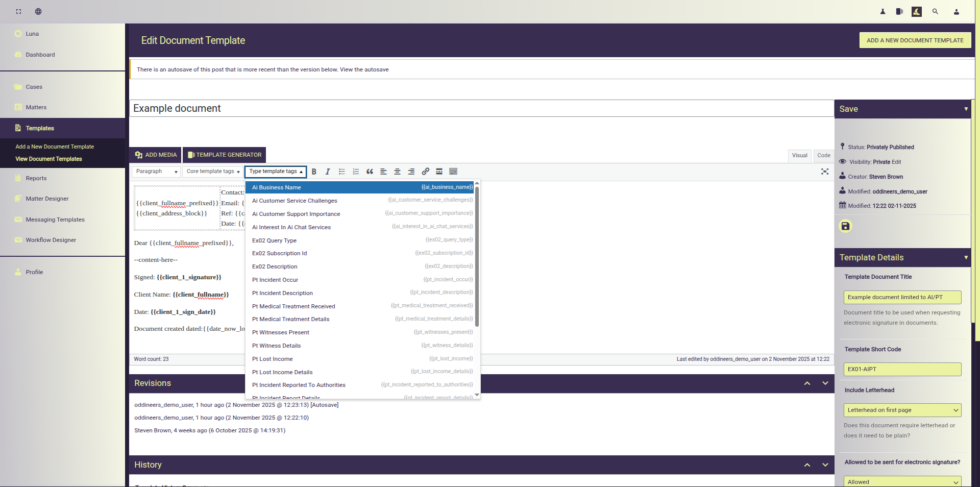Click the insert link icon
980x487 pixels.
[x=425, y=172]
